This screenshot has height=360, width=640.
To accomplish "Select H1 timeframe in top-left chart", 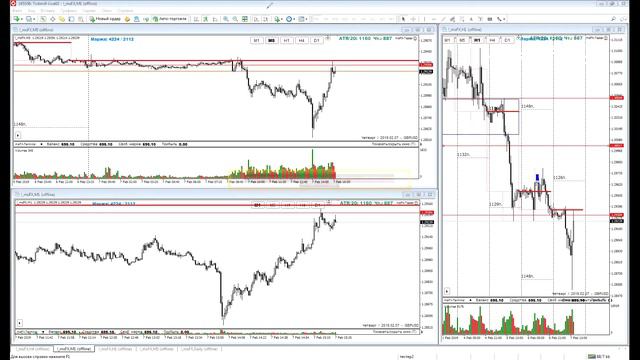I will click(287, 40).
